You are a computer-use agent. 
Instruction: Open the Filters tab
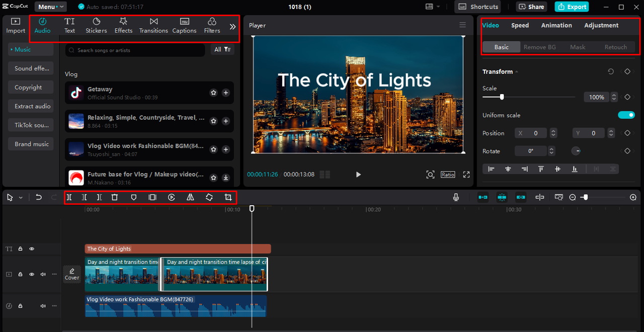point(212,26)
